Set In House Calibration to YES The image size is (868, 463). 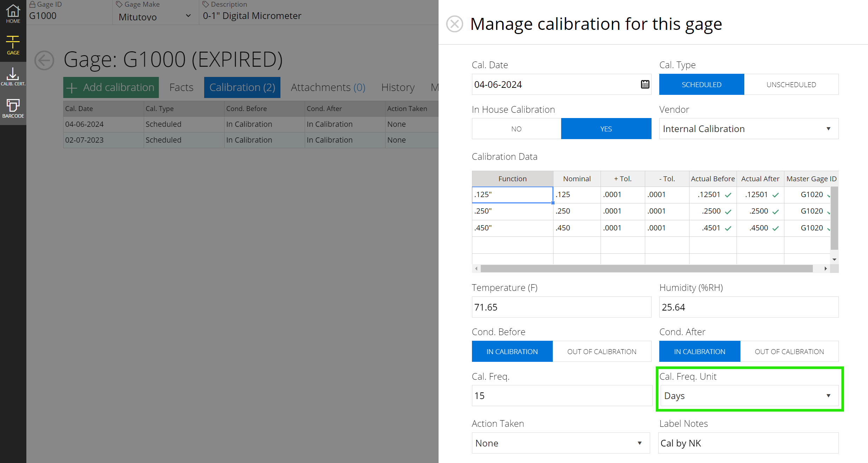(x=606, y=129)
